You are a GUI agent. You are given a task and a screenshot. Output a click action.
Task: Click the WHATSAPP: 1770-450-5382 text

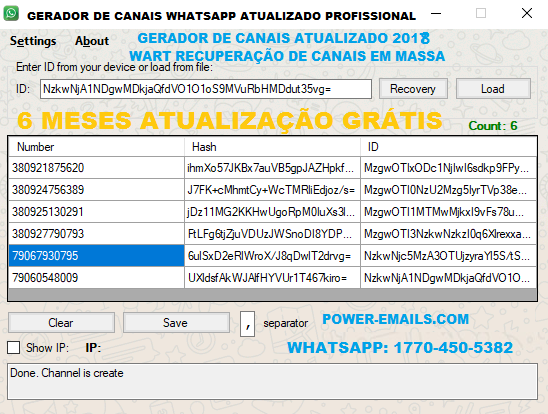pos(400,348)
